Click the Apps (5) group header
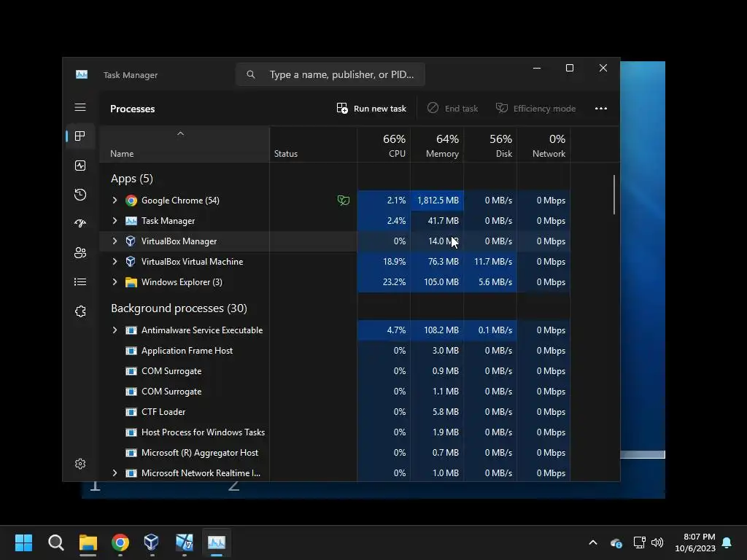Screen dimensions: 747x560 pyautogui.click(x=132, y=179)
